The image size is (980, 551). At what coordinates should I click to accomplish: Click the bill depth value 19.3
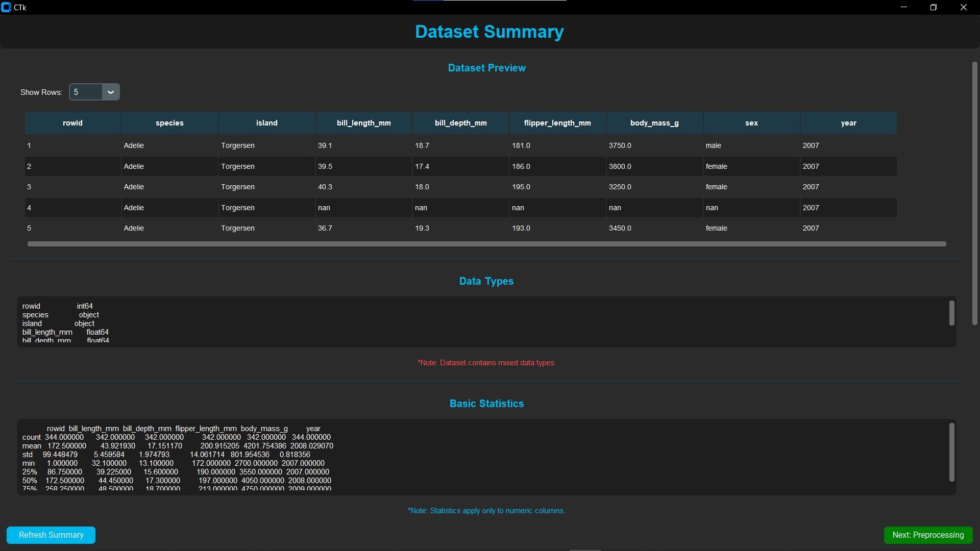coord(422,228)
